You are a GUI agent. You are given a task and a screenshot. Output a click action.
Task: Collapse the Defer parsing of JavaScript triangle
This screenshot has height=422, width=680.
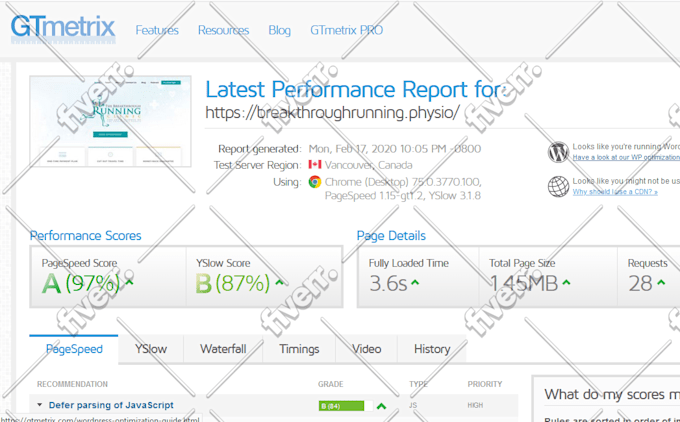coord(39,405)
